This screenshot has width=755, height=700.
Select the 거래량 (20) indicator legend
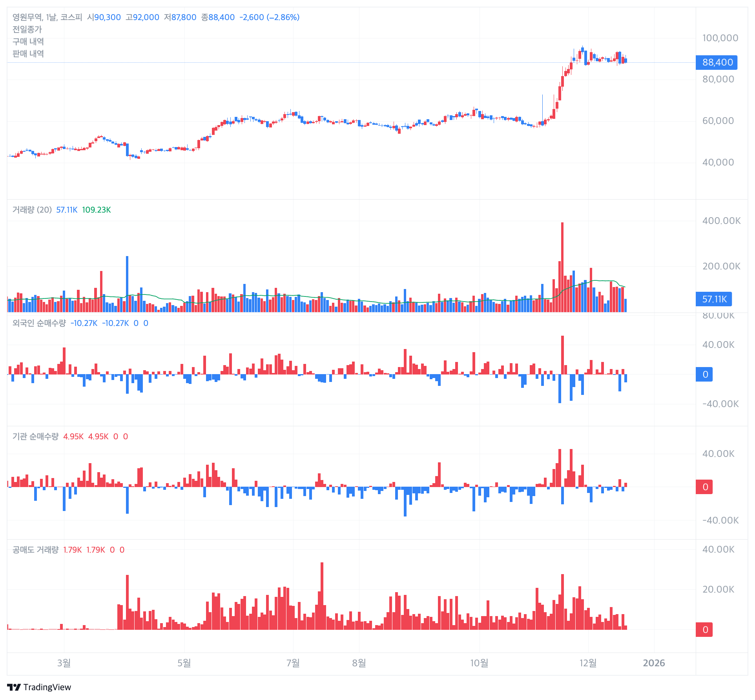click(x=32, y=210)
